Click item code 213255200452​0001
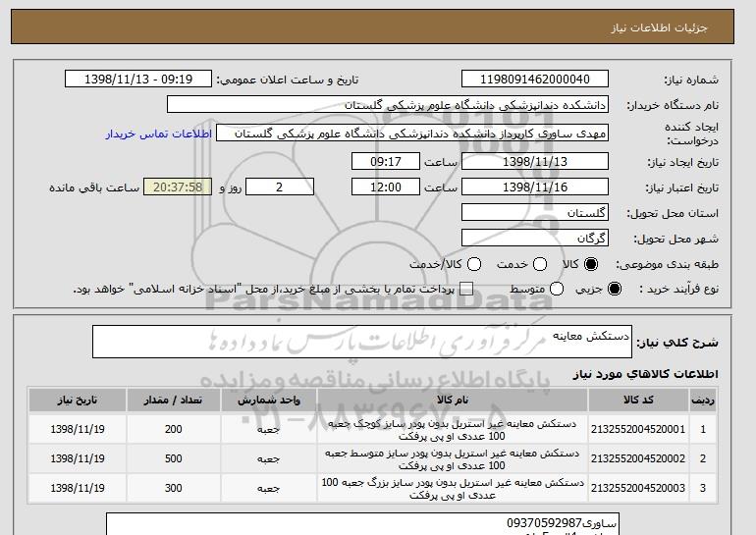The width and height of the screenshot is (756, 535). (638, 429)
